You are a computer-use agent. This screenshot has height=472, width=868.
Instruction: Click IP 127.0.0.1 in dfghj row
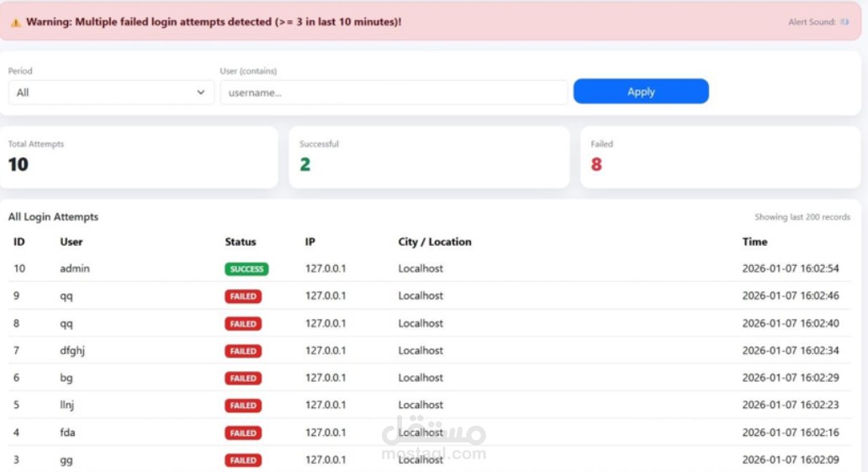[325, 350]
